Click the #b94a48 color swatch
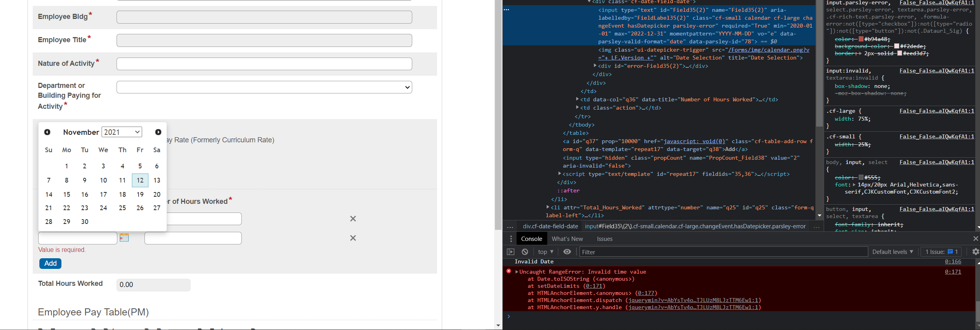Viewport: 980px width, 330px height. coord(861,39)
